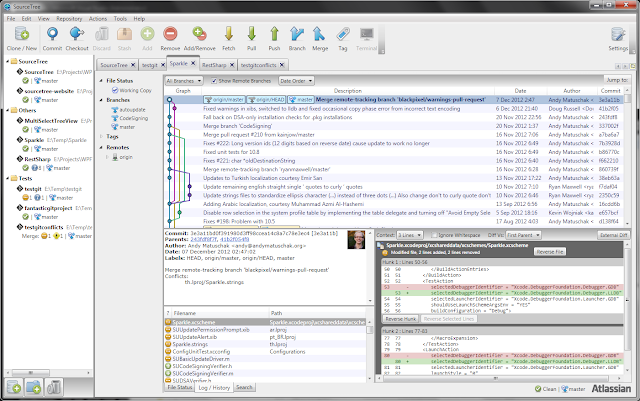Click the Jump to button

click(x=617, y=80)
